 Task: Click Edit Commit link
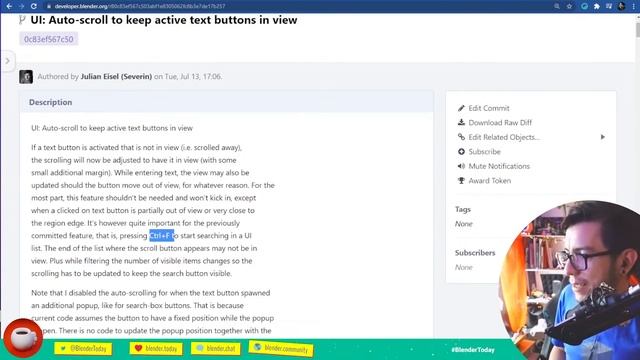489,108
